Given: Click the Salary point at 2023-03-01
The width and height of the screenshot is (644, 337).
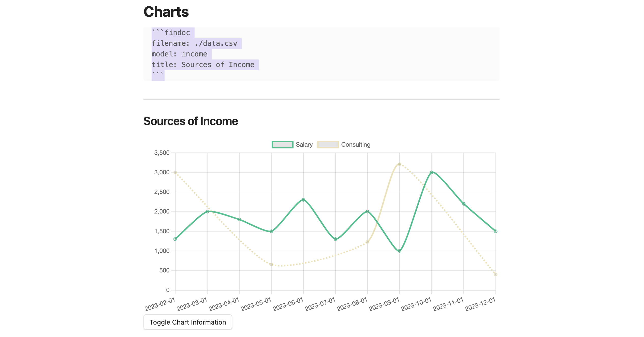Looking at the screenshot, I should pyautogui.click(x=207, y=211).
